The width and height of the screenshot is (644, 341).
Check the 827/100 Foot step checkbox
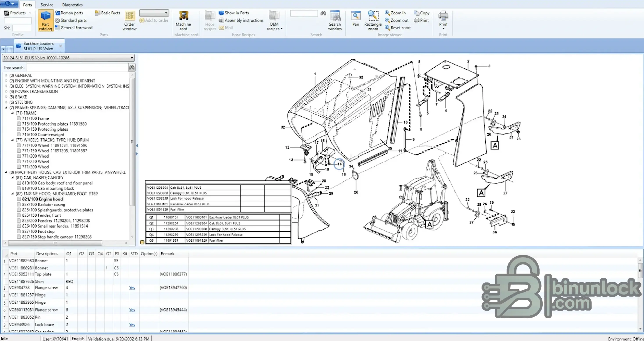[x=19, y=231]
